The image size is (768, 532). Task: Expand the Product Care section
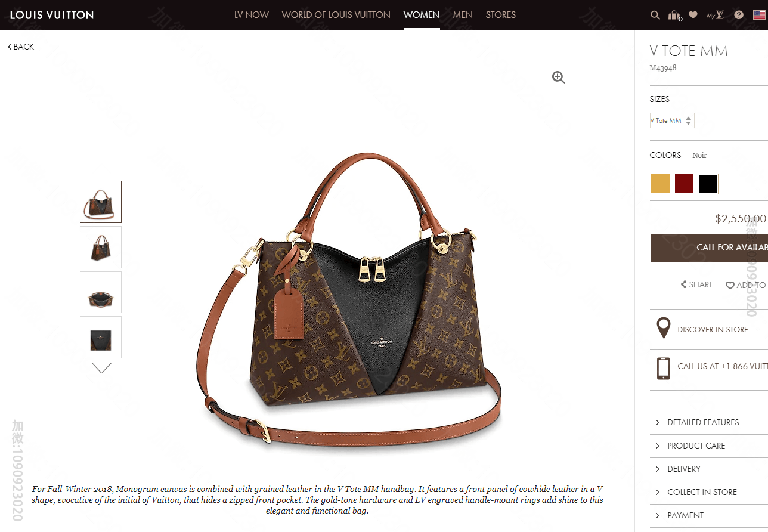coord(709,446)
